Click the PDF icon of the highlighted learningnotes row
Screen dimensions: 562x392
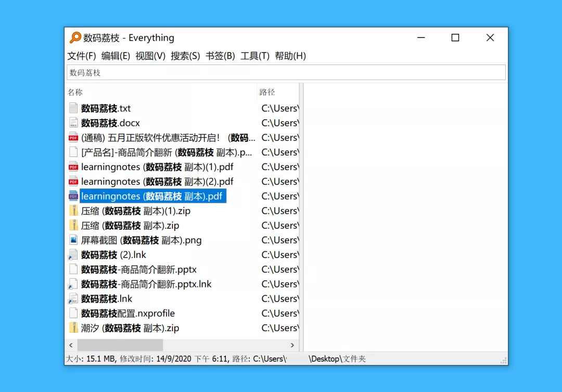[73, 196]
